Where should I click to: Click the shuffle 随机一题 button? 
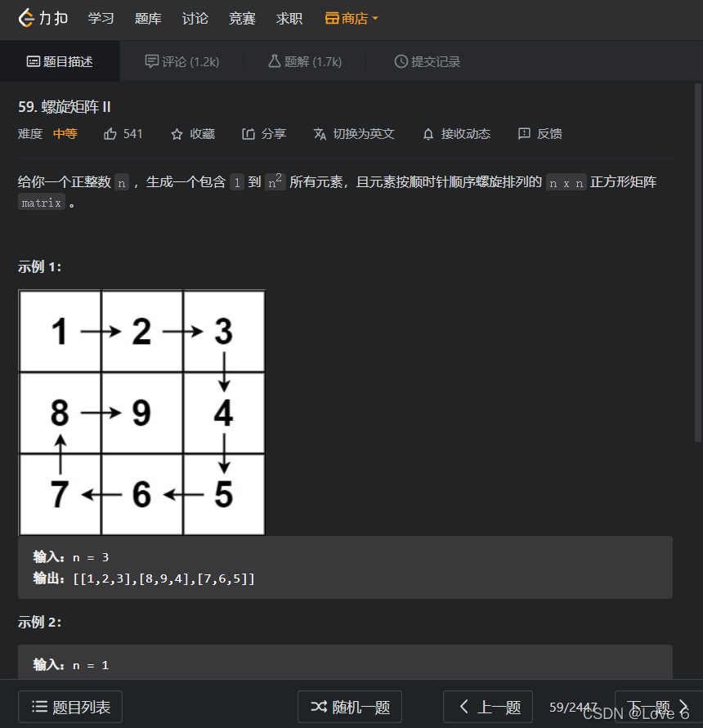click(x=349, y=707)
